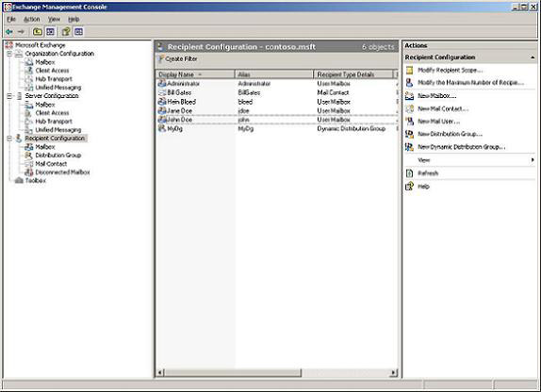The height and width of the screenshot is (392, 541).
Task: Open the View submenu arrow in Actions
Action: [x=533, y=160]
